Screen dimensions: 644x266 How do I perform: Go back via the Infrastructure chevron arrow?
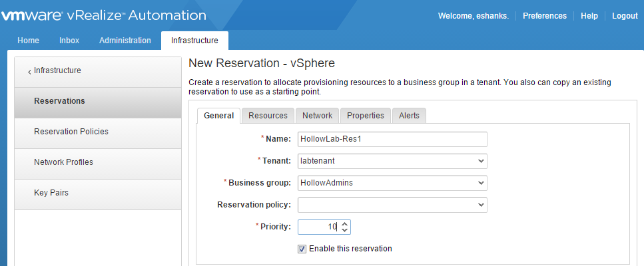[29, 72]
